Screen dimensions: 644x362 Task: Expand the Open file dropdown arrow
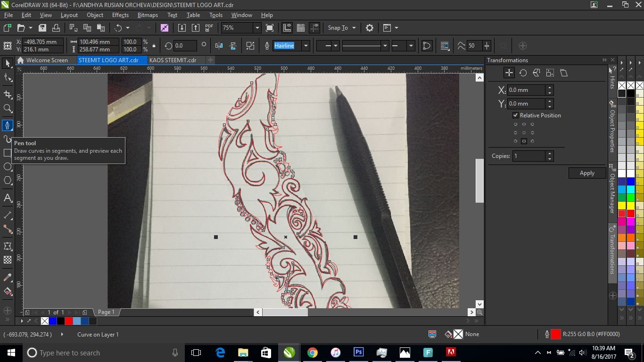31,28
